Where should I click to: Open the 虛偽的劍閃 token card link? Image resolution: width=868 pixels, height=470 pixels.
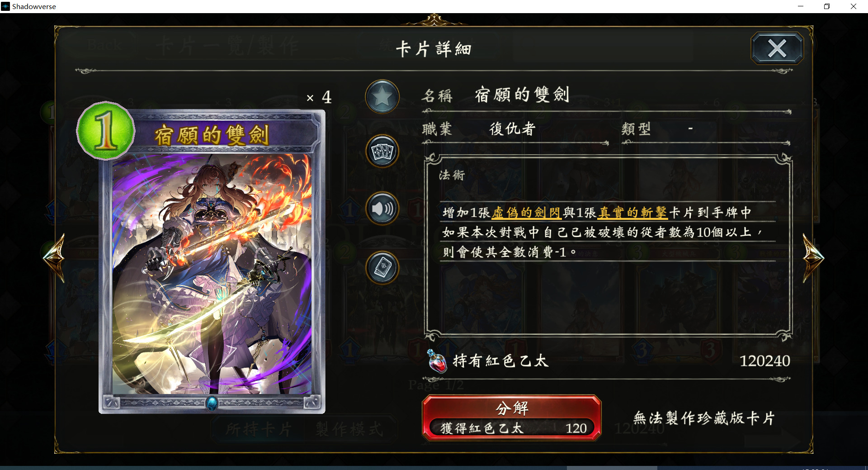pos(527,212)
